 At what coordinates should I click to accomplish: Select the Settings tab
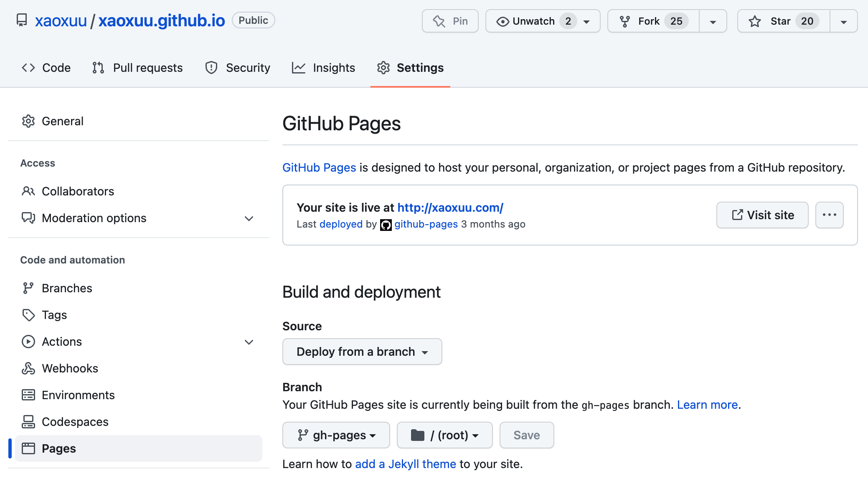tap(410, 68)
